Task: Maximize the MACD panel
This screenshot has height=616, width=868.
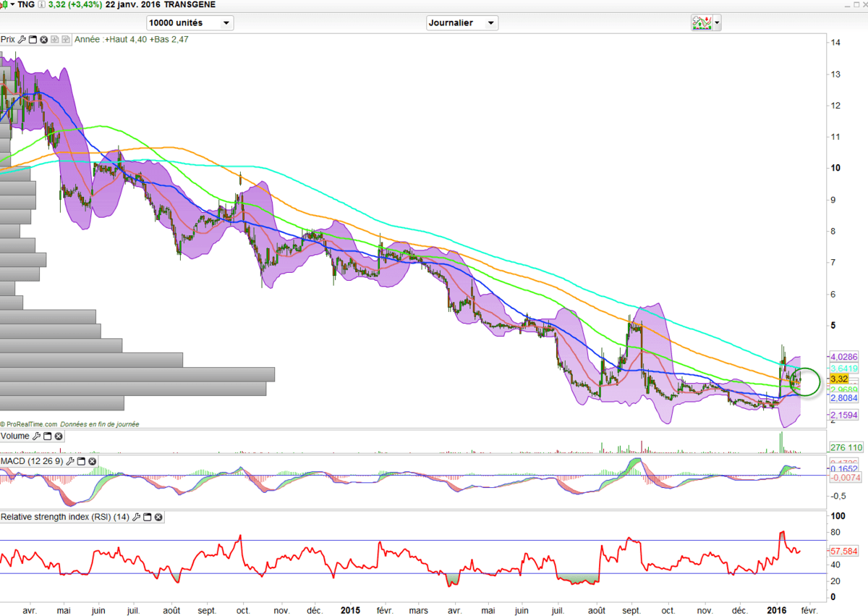Action: point(81,461)
